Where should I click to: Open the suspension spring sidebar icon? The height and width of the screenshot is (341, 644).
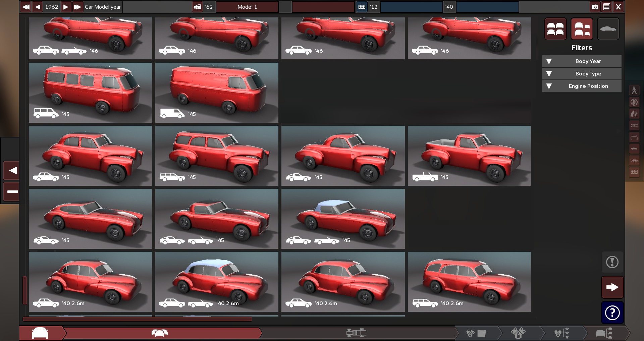pyautogui.click(x=634, y=114)
